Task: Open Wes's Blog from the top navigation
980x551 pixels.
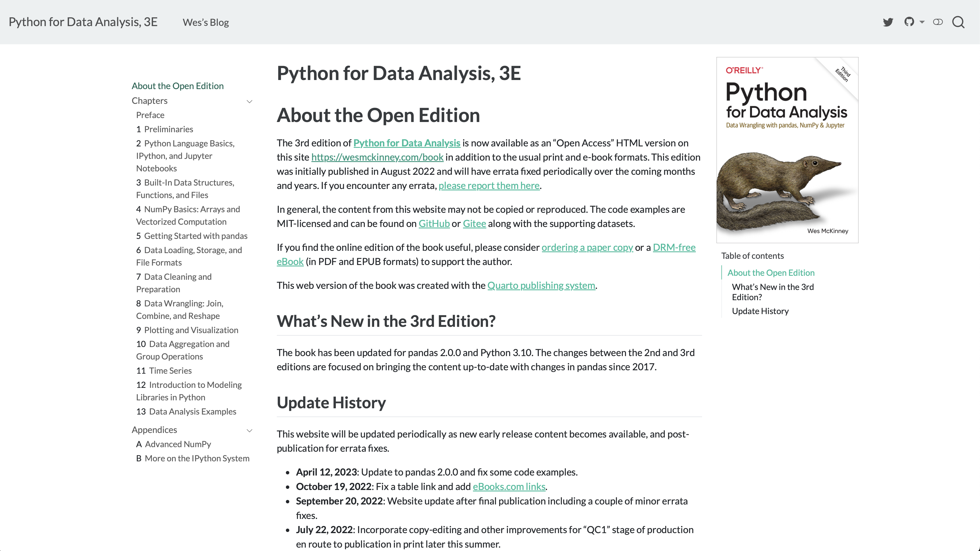Action: point(205,22)
